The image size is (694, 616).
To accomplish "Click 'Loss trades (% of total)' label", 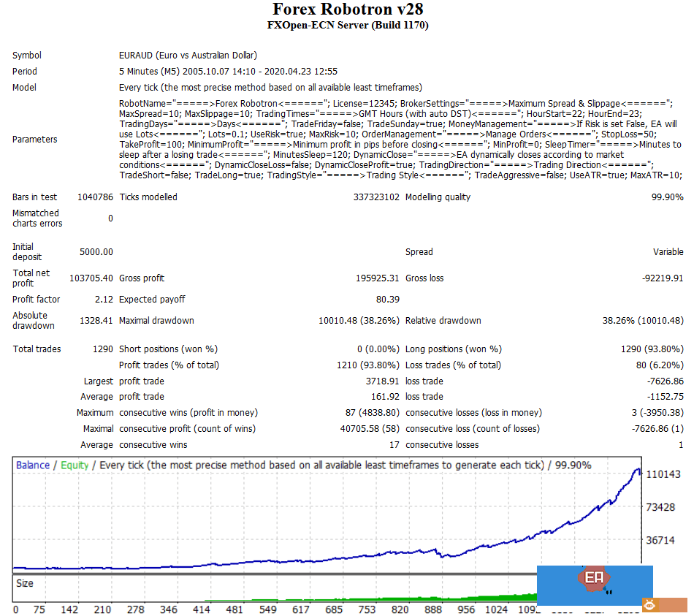I will click(x=453, y=365).
